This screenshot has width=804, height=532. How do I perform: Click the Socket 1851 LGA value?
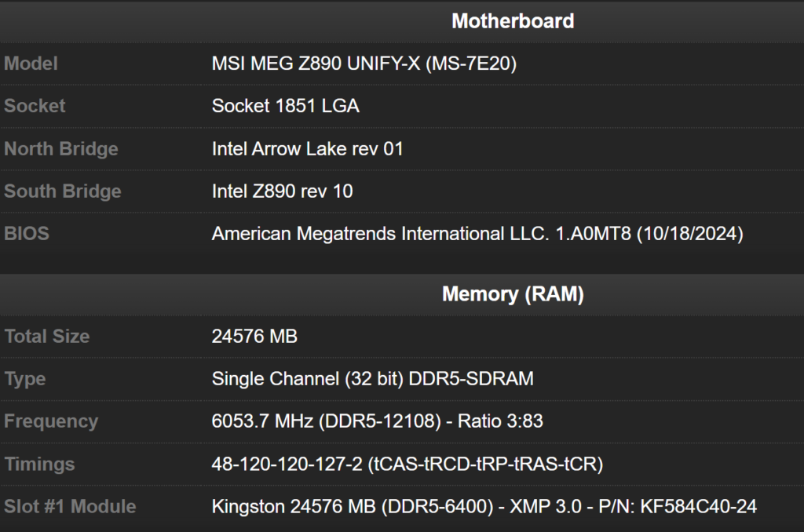(x=285, y=106)
